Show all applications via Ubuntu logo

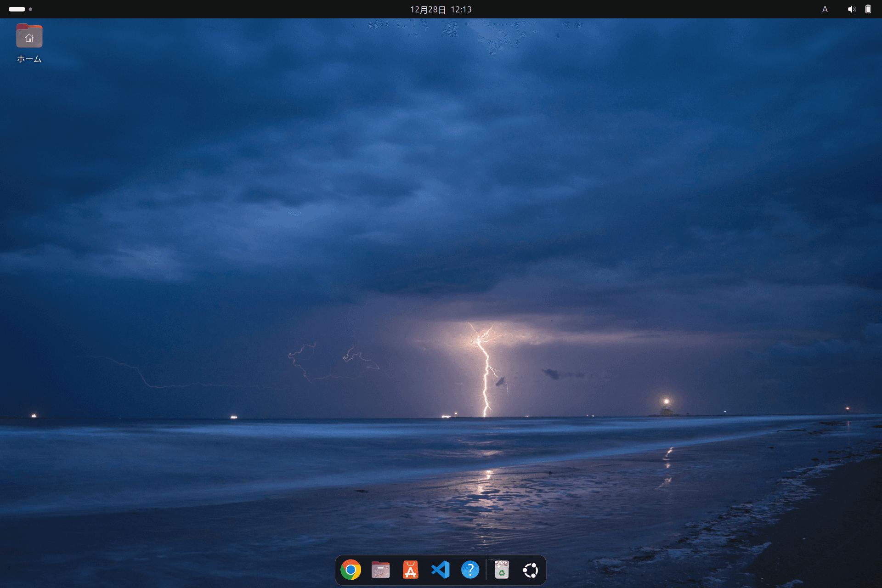point(530,570)
